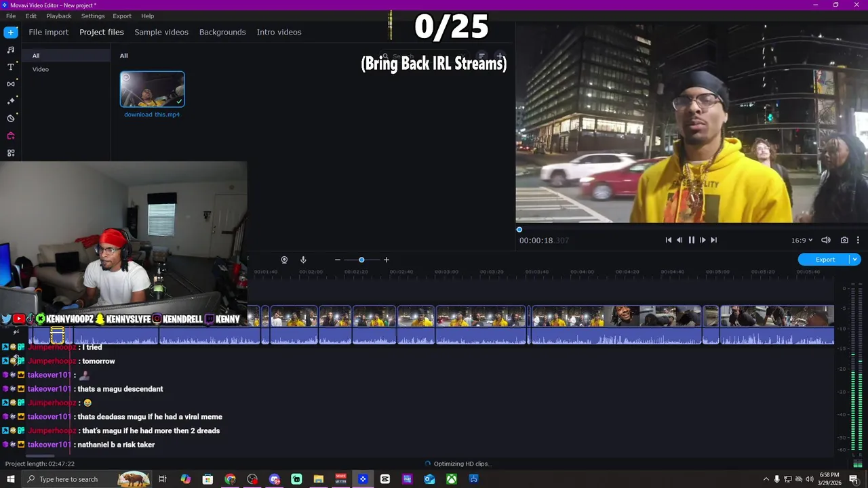
Task: Open Google Chrome from the taskbar
Action: coord(230,479)
